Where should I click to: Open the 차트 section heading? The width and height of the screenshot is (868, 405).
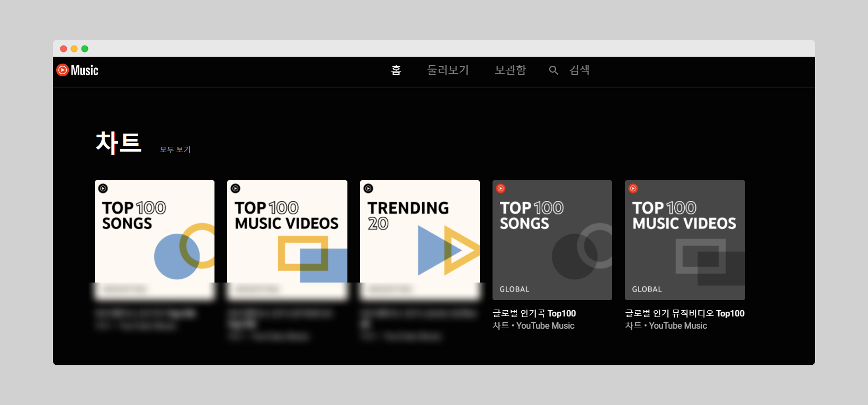pos(119,142)
